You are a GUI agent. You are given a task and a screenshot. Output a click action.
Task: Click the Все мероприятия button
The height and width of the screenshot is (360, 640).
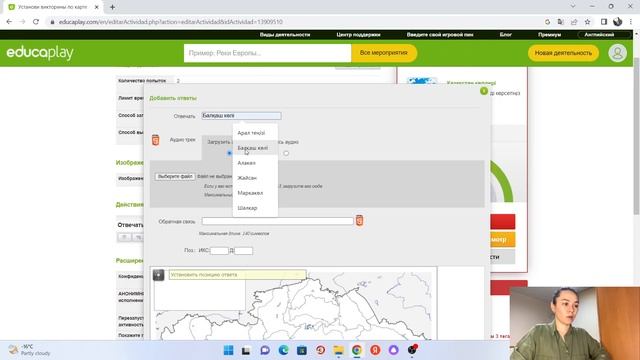coord(384,53)
